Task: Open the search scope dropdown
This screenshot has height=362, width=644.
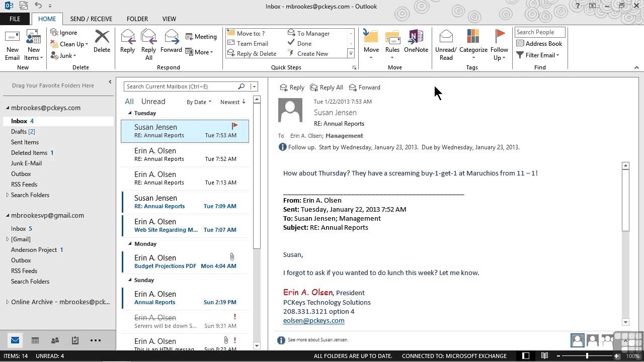Action: pyautogui.click(x=254, y=86)
